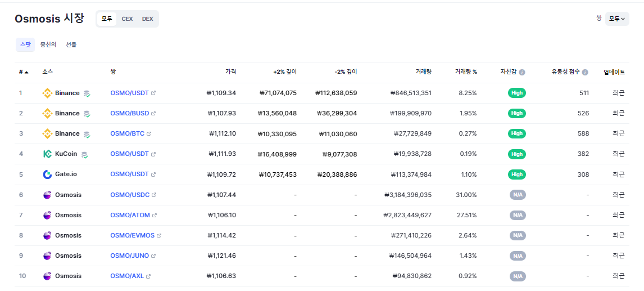Sort by the 가격 column header
The width and height of the screenshot is (644, 291).
tap(230, 72)
